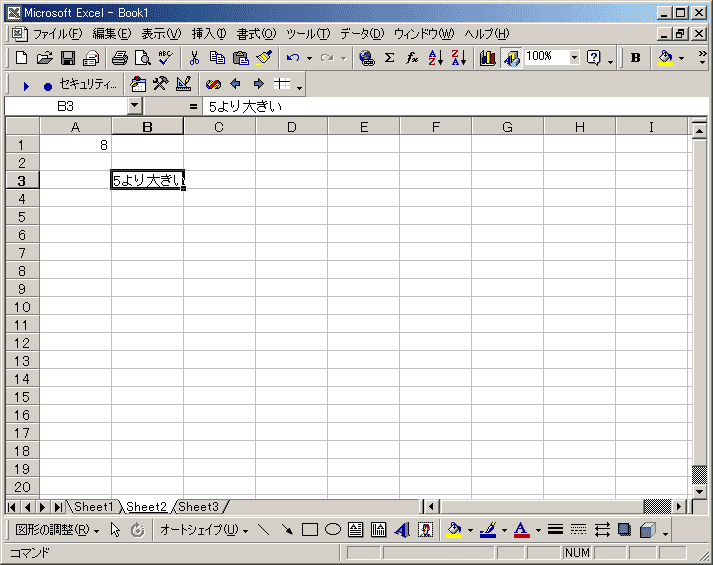Start macro recording with the blue dot

click(47, 85)
